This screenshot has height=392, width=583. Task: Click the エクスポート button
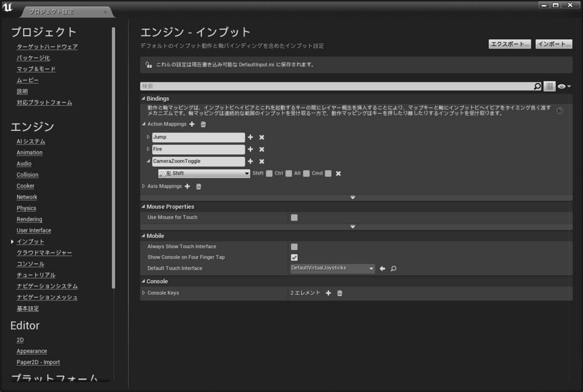coord(510,44)
